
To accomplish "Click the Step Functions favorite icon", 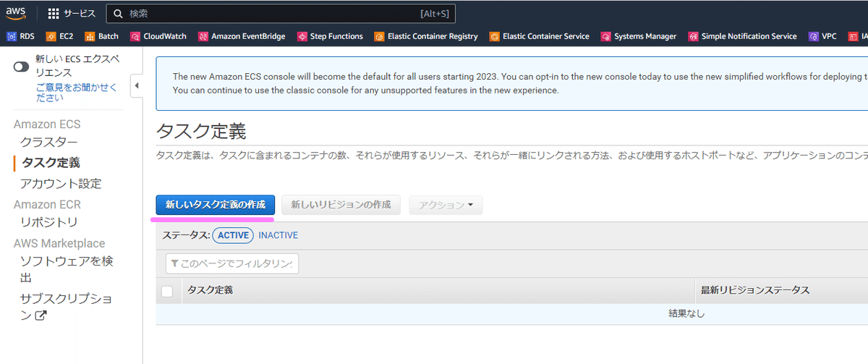I will coord(302,36).
